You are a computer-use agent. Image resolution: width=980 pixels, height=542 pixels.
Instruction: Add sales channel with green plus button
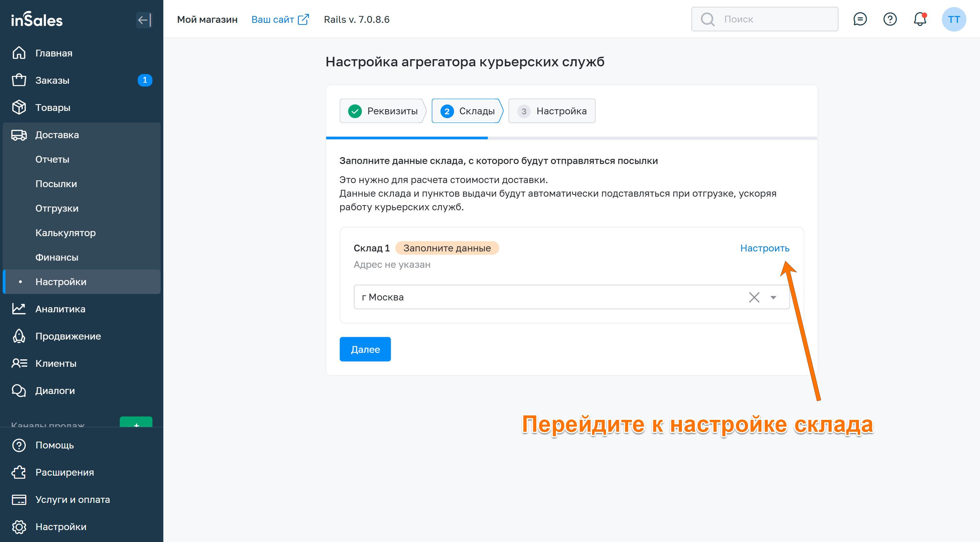pyautogui.click(x=136, y=423)
